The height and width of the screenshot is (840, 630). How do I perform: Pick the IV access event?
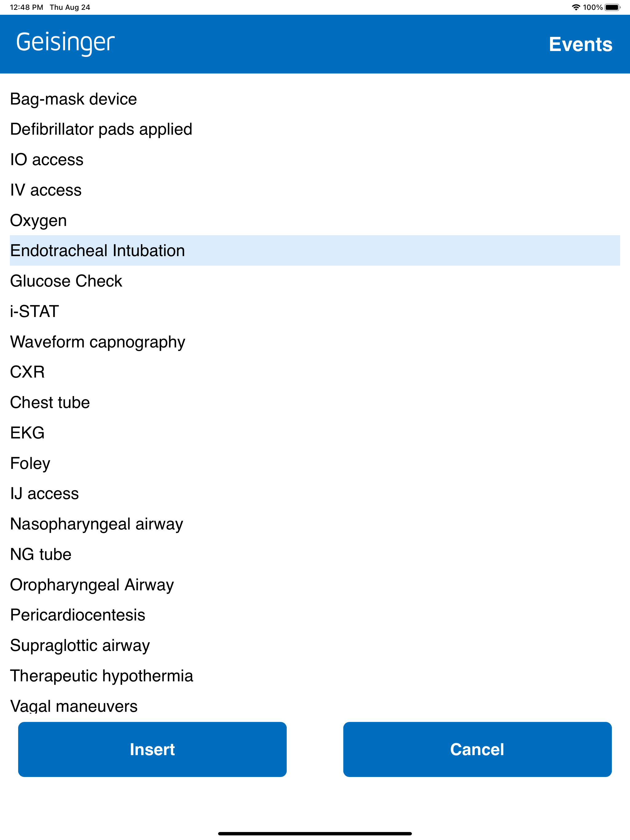(315, 190)
